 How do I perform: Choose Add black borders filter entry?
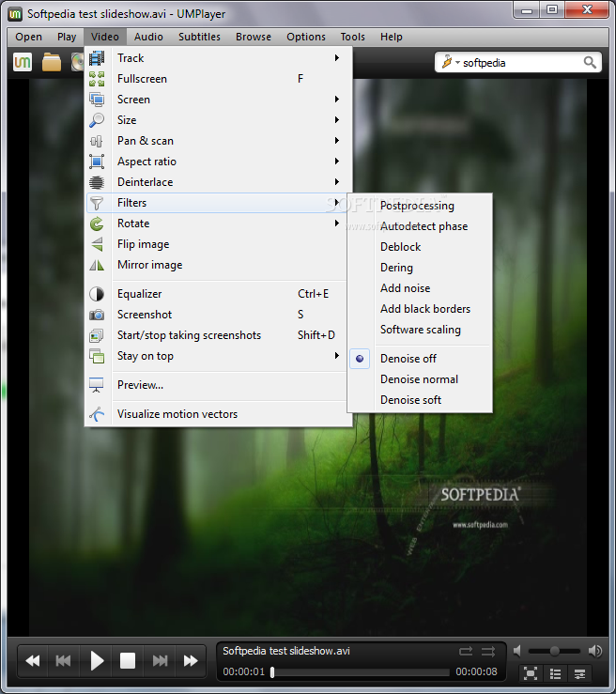[x=420, y=309]
